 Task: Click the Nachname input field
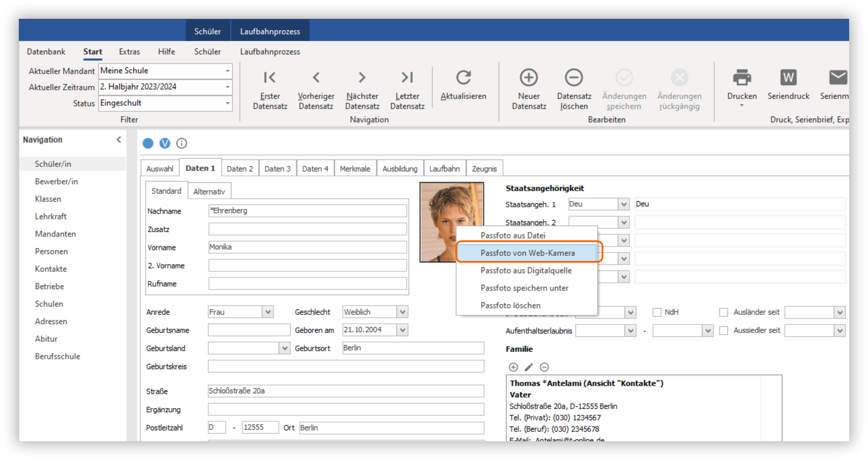click(x=307, y=211)
